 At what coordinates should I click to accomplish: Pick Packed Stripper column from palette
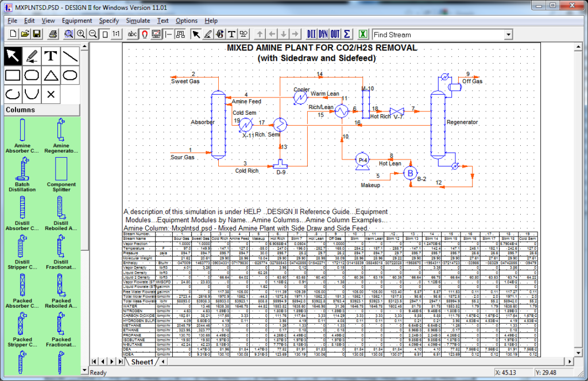click(22, 330)
